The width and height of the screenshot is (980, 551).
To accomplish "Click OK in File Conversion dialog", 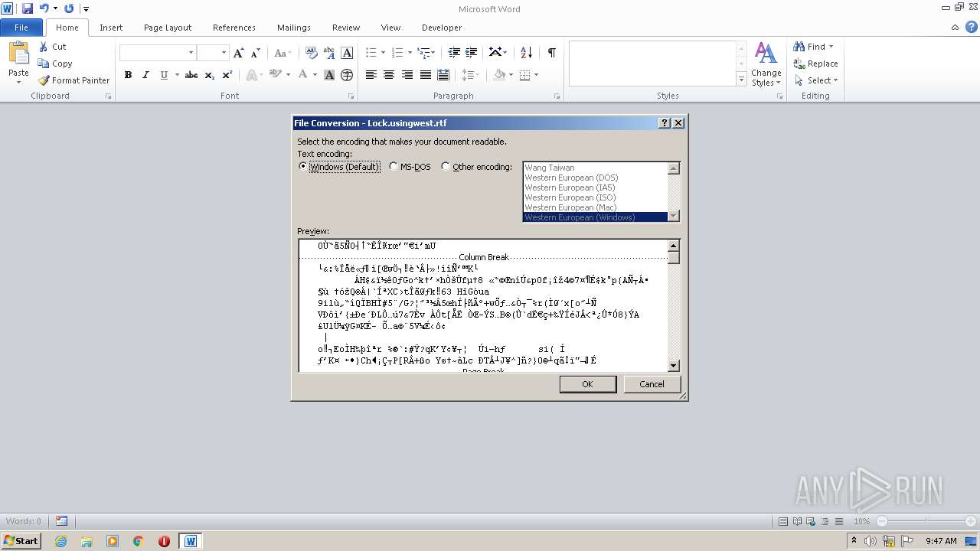I will [587, 384].
